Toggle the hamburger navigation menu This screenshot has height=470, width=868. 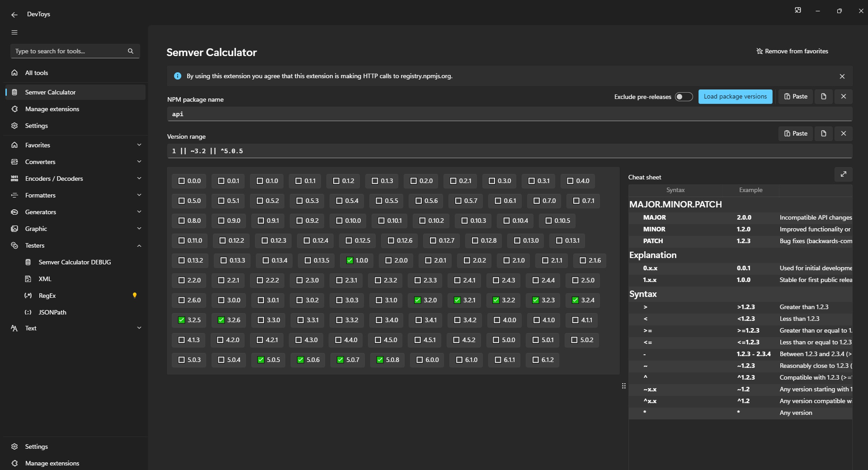point(14,32)
